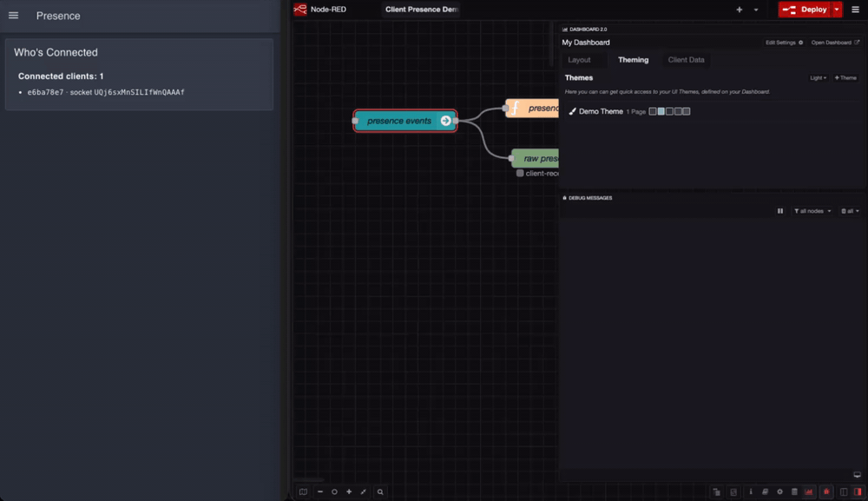This screenshot has width=868, height=501.
Task: Click the presence events node arrow icon
Action: [x=445, y=121]
